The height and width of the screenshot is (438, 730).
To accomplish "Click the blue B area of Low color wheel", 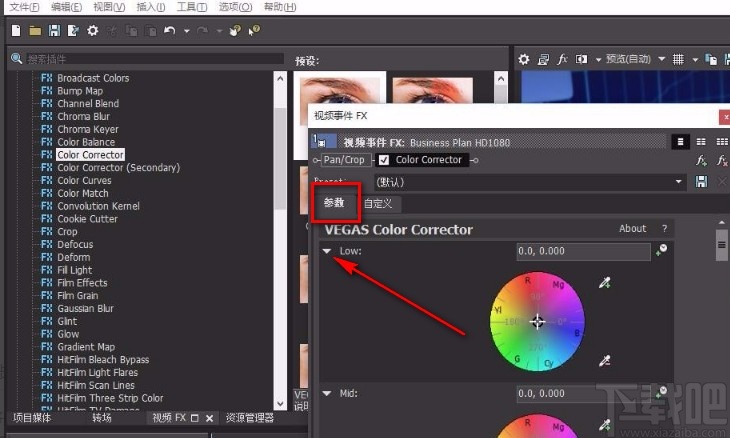I will 576,333.
